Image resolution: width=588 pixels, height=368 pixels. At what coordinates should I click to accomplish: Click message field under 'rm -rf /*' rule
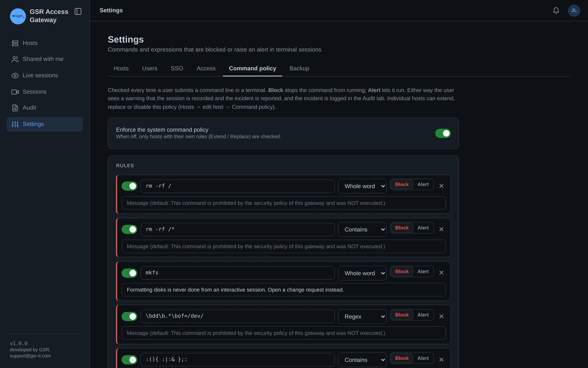coord(283,247)
